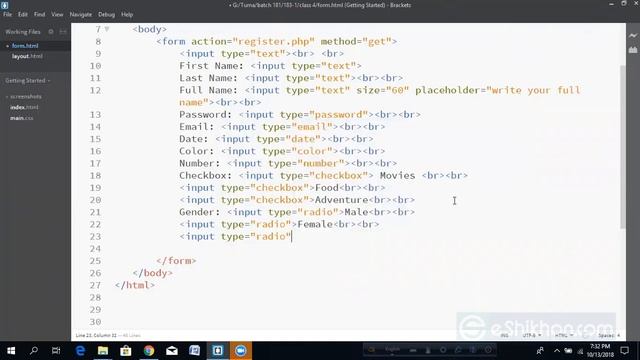Collapse the body tag fold triangle on line 7
Viewport: 640px width, 360px height.
107,29
